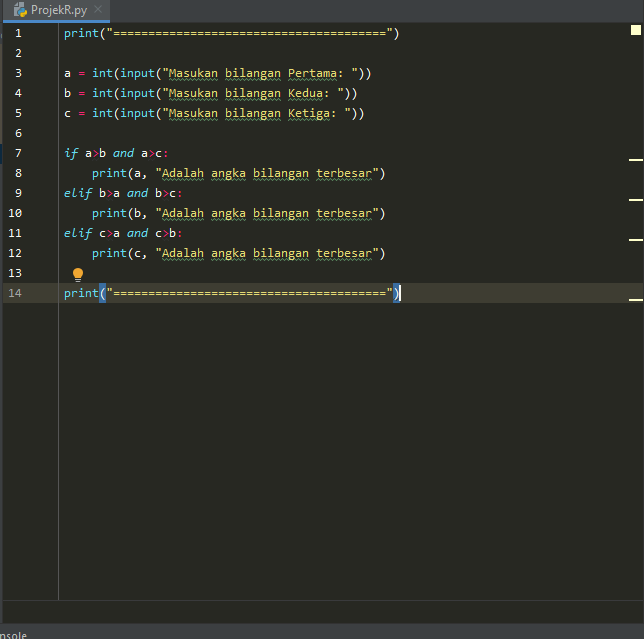Click the elif keyword on line 9

pyautogui.click(x=78, y=193)
